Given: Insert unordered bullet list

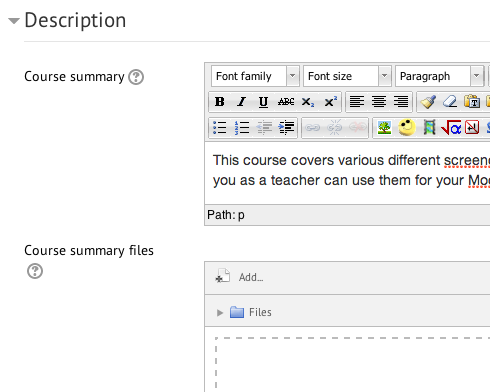Looking at the screenshot, I should [x=220, y=127].
